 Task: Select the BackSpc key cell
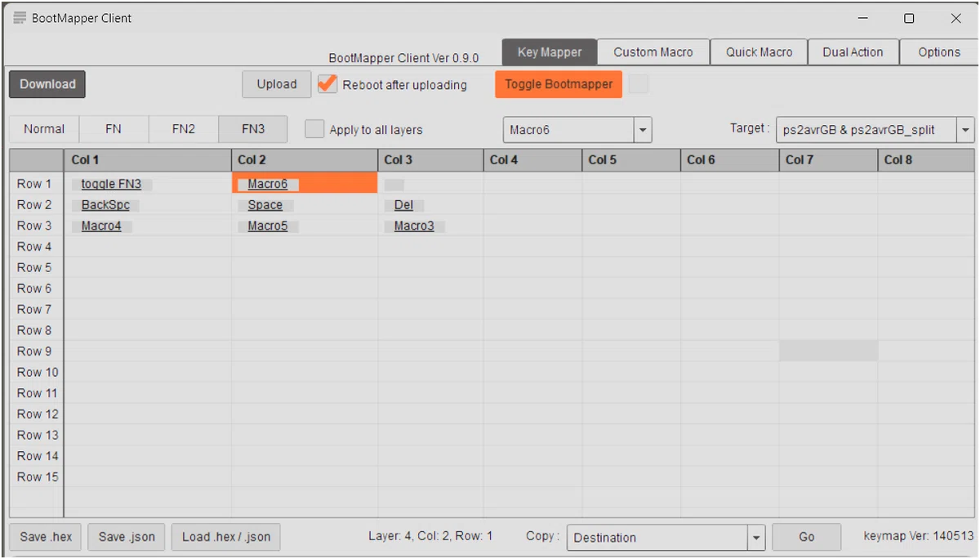pyautogui.click(x=148, y=205)
